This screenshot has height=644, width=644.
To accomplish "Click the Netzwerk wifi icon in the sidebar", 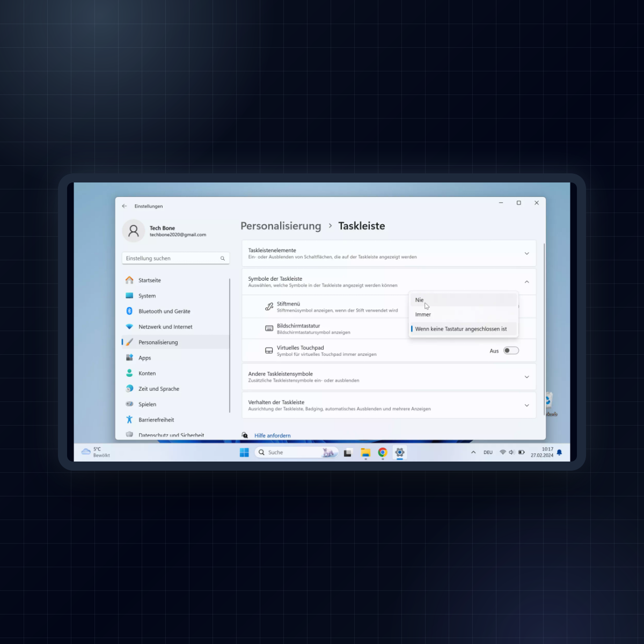I will pos(129,327).
